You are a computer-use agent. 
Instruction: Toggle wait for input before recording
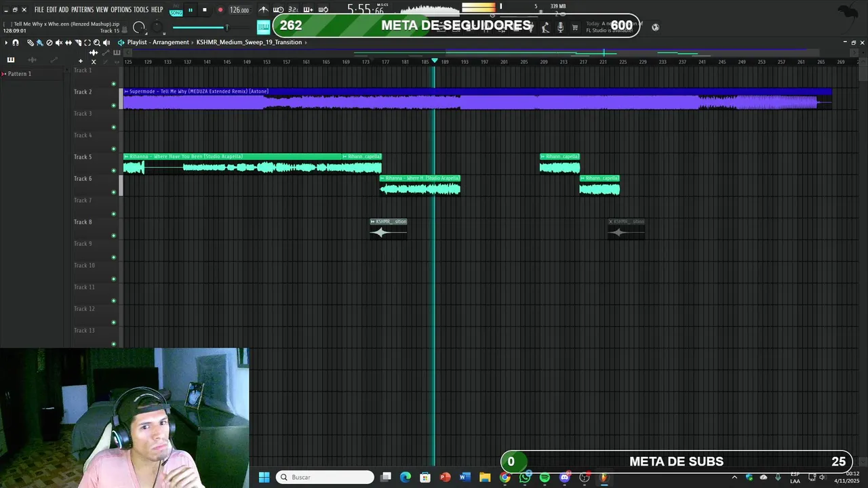pos(279,9)
